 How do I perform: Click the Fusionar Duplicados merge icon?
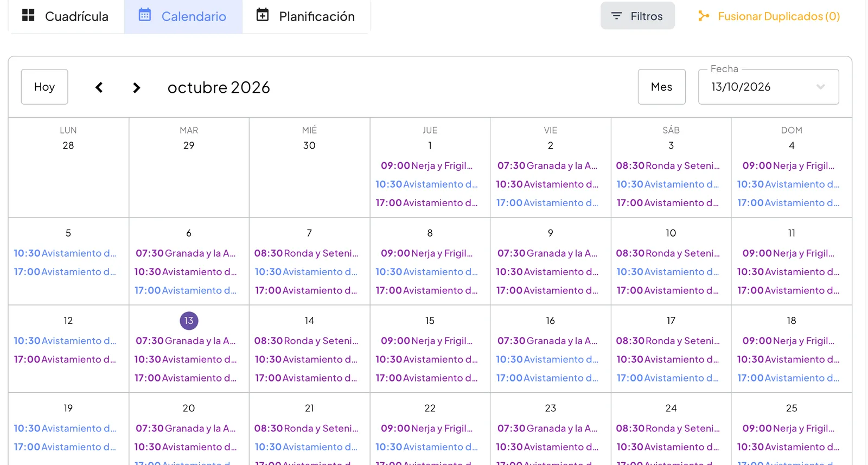click(704, 16)
